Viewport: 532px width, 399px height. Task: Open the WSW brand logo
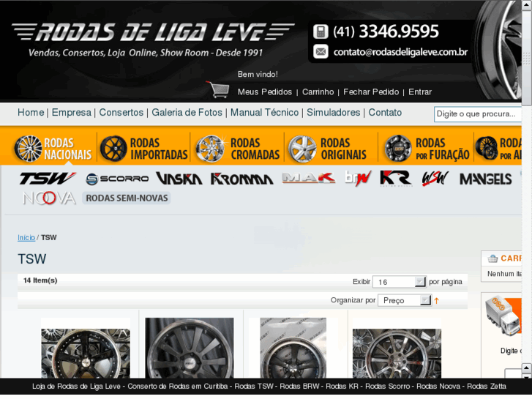pyautogui.click(x=435, y=179)
